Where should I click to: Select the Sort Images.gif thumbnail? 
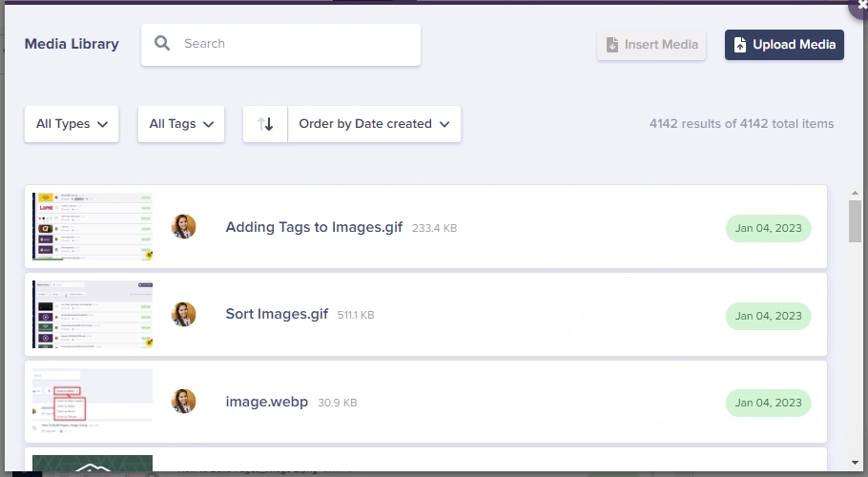(x=93, y=315)
